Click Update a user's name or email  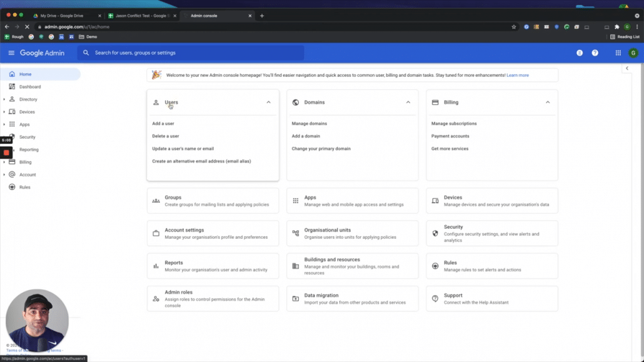click(x=183, y=149)
